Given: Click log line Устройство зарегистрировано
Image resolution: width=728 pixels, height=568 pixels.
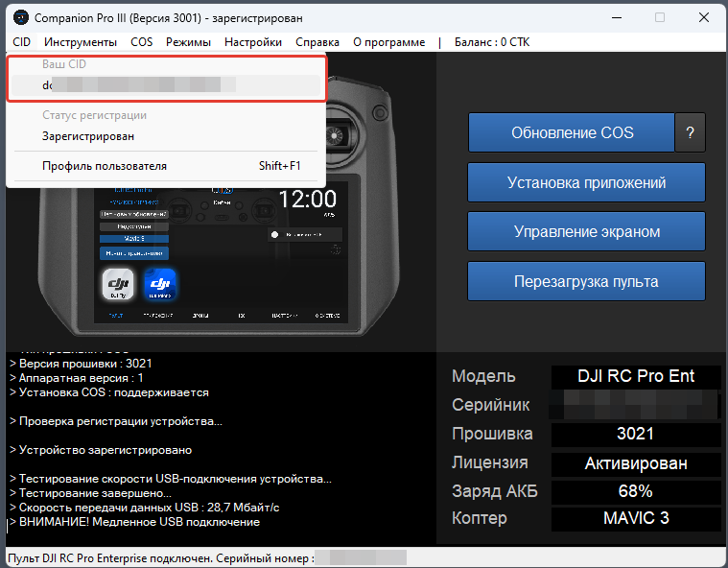Looking at the screenshot, I should [x=101, y=450].
